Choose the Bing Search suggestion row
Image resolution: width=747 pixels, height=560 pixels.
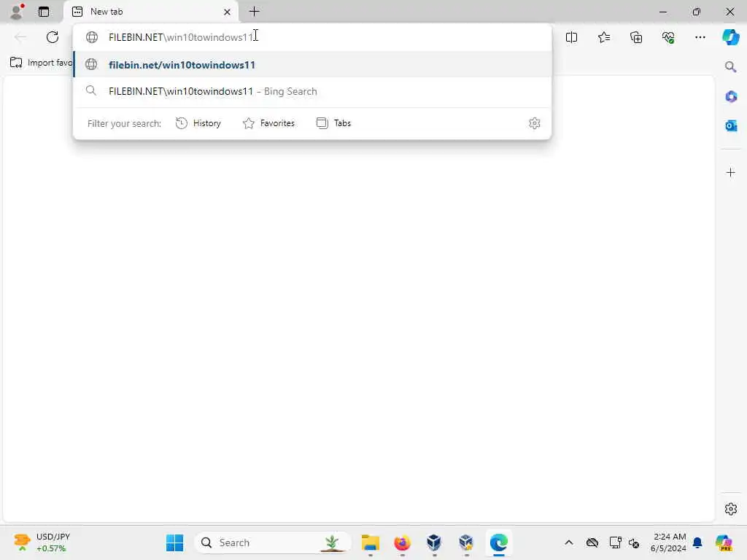coord(312,91)
